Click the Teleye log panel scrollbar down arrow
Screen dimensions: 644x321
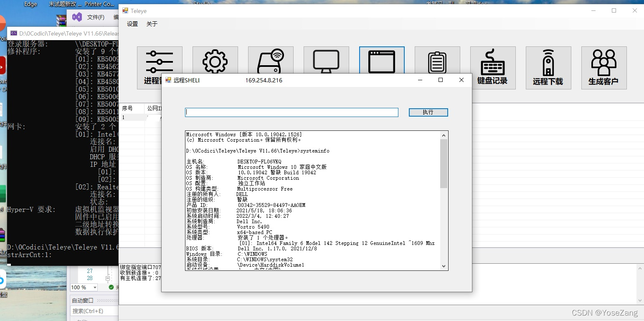(640, 301)
